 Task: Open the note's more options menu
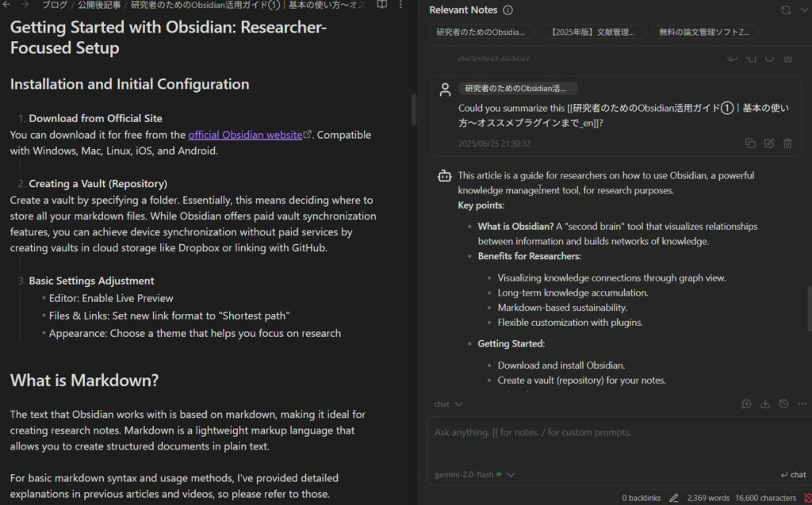[x=400, y=5]
